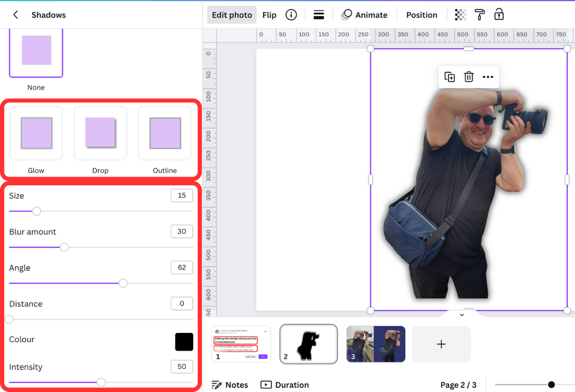Open the photo adjustment information icon
575x392 pixels.
point(291,14)
